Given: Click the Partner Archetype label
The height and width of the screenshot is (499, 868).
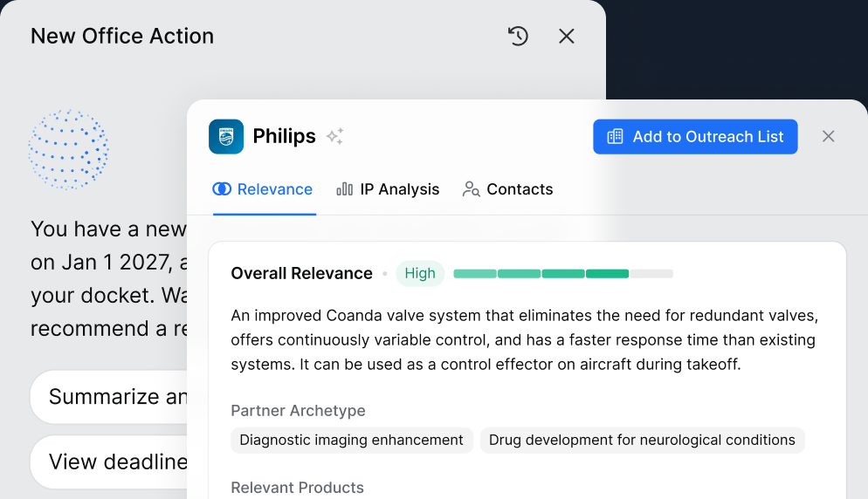Looking at the screenshot, I should [x=298, y=411].
